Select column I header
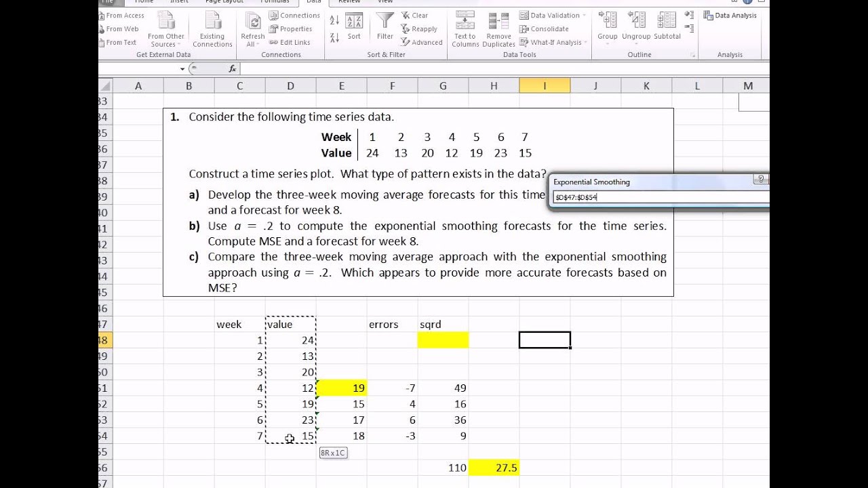The image size is (868, 488). [545, 85]
